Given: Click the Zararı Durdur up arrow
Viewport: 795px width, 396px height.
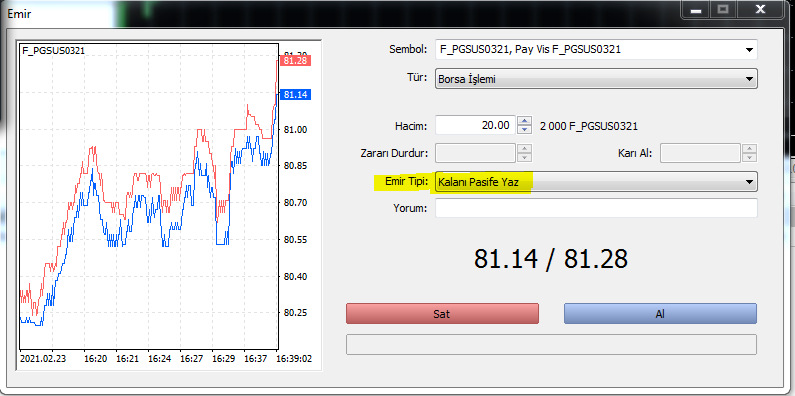Looking at the screenshot, I should 525,149.
